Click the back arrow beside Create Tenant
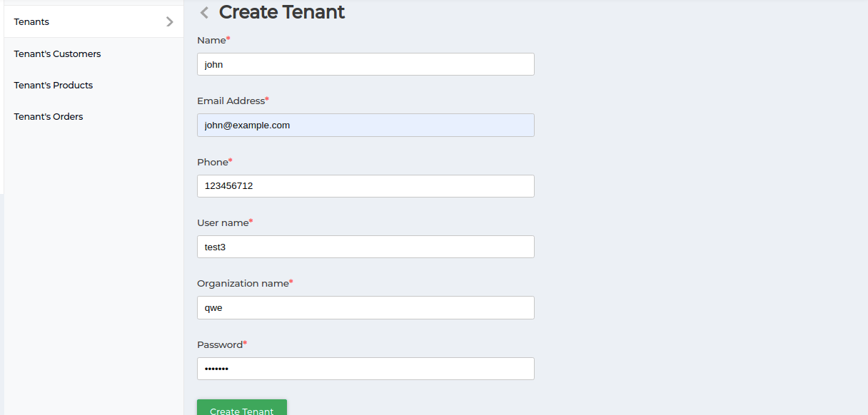 [205, 12]
